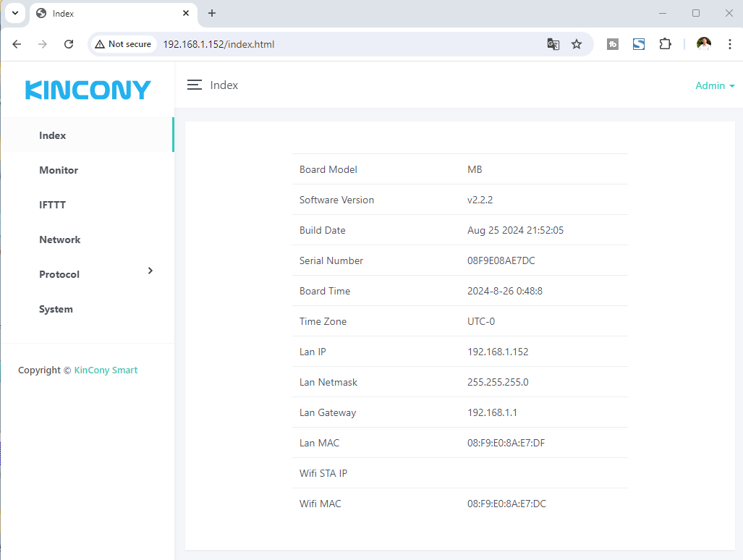Click the Chrome profile avatar
Viewport: 743px width, 560px height.
point(703,44)
